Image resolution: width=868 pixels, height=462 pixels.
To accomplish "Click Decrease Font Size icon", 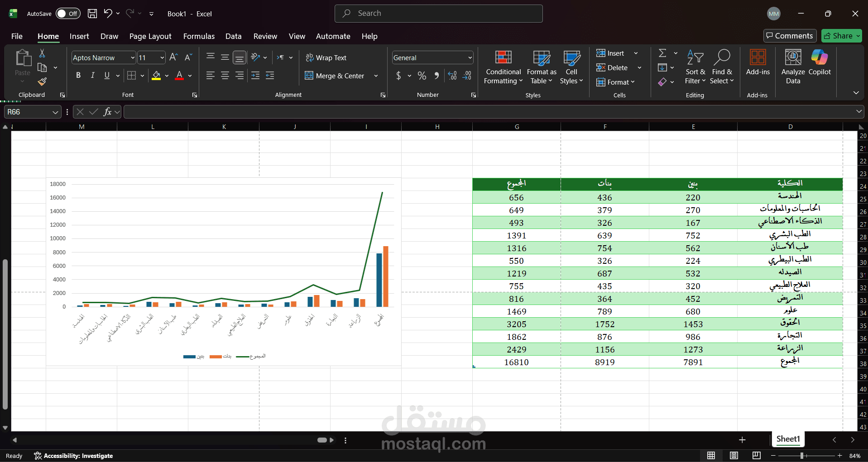I will [x=188, y=57].
